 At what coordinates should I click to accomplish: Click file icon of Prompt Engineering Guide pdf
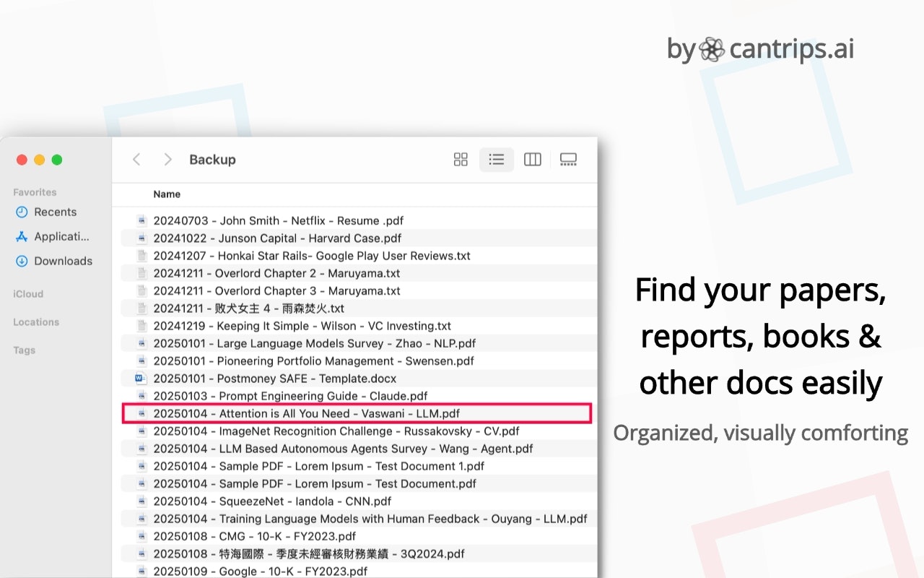coord(141,396)
